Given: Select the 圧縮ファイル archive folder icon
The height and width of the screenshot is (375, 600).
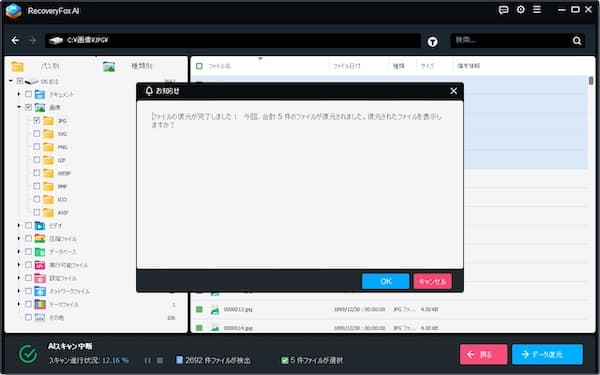Looking at the screenshot, I should pos(40,239).
